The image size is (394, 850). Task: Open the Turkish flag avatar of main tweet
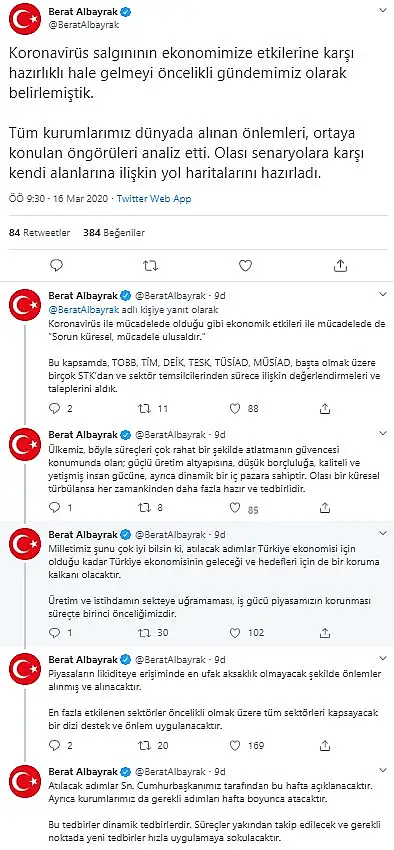point(24,18)
